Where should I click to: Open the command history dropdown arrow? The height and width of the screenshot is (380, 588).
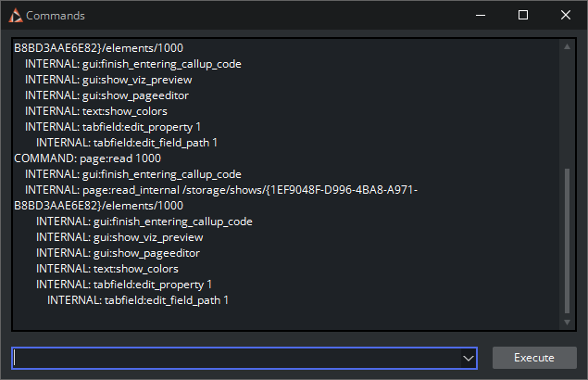[x=468, y=358]
